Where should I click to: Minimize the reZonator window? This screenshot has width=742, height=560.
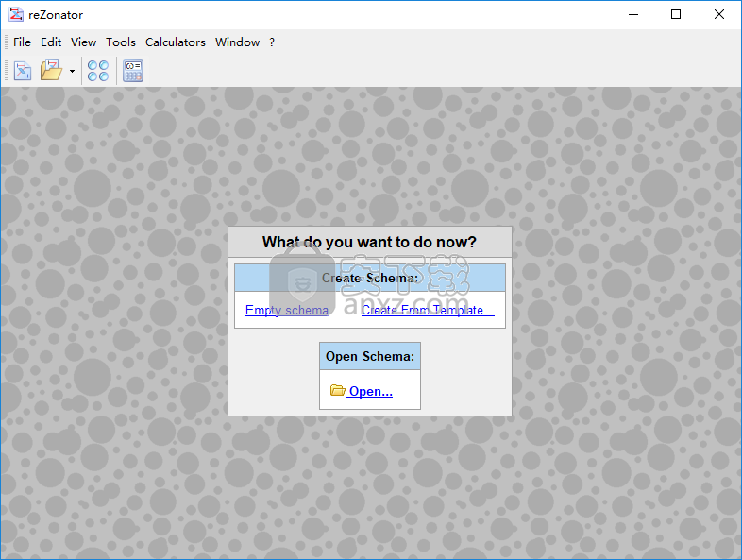pos(633,15)
